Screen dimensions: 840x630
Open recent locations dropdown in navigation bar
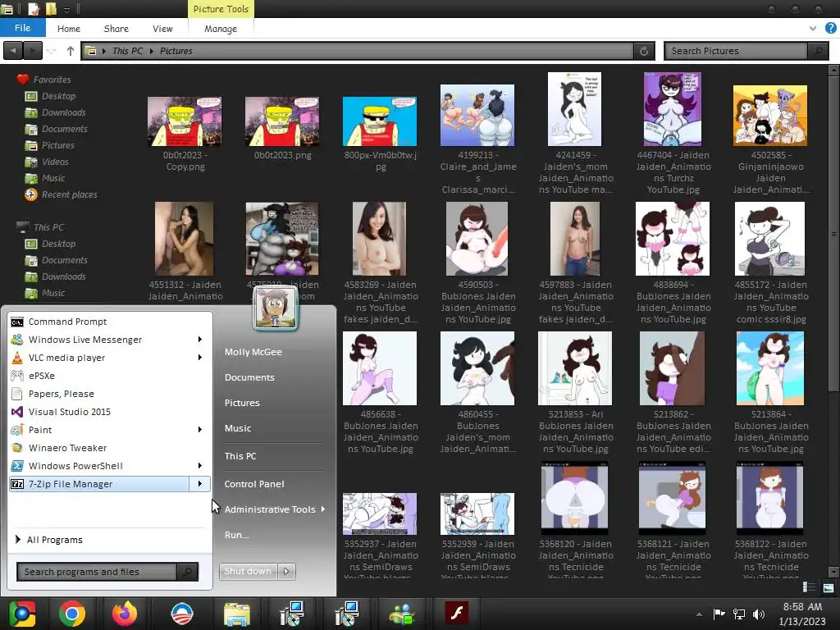[x=52, y=51]
